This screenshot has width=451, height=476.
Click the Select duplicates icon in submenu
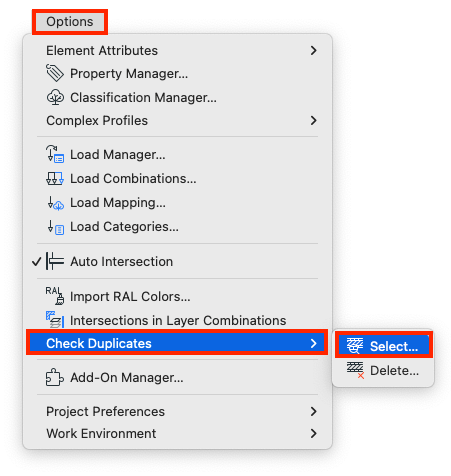354,346
